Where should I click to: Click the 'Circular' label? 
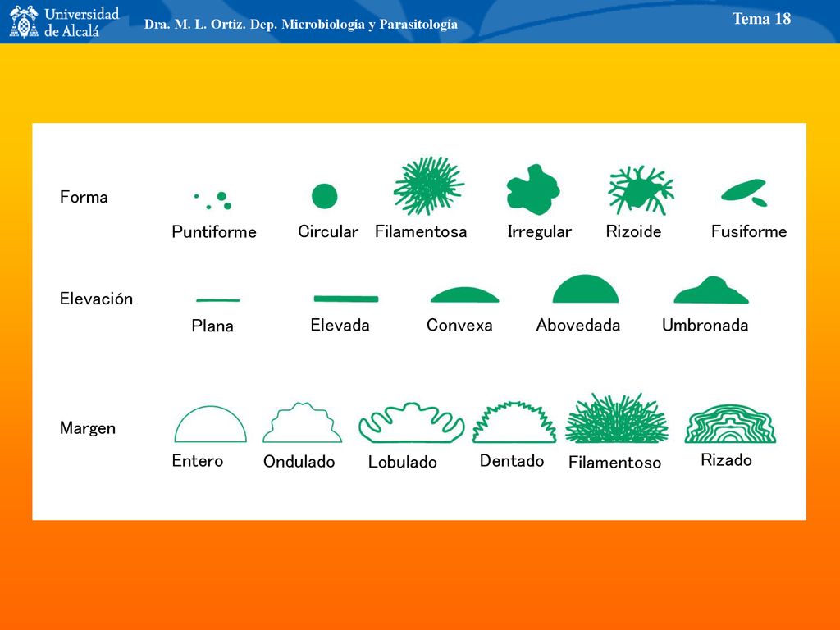click(x=328, y=231)
